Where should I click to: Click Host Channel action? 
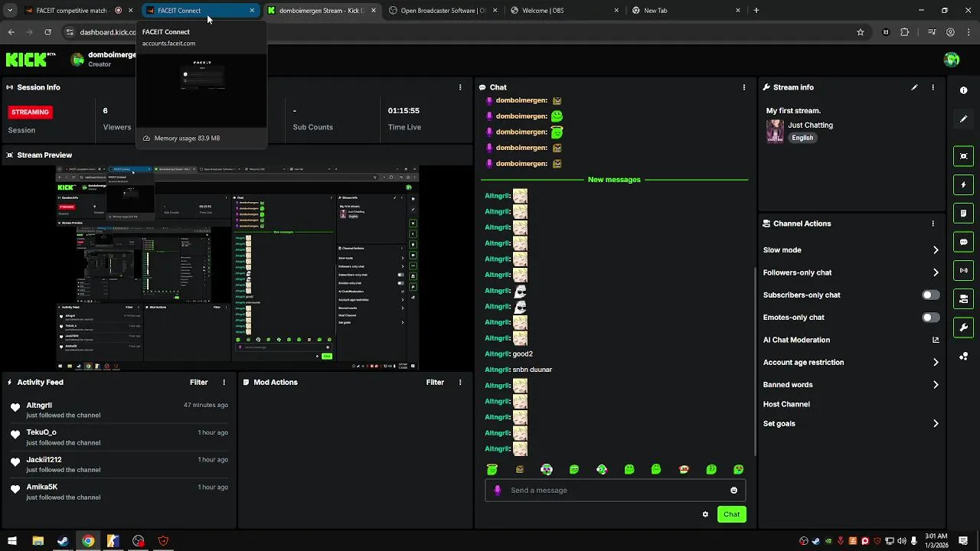point(786,404)
